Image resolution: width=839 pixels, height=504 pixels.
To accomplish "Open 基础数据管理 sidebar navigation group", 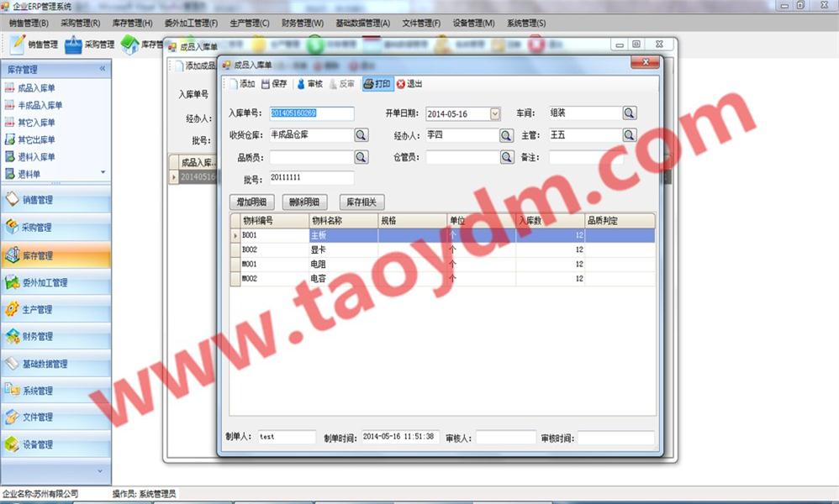I will (x=55, y=364).
